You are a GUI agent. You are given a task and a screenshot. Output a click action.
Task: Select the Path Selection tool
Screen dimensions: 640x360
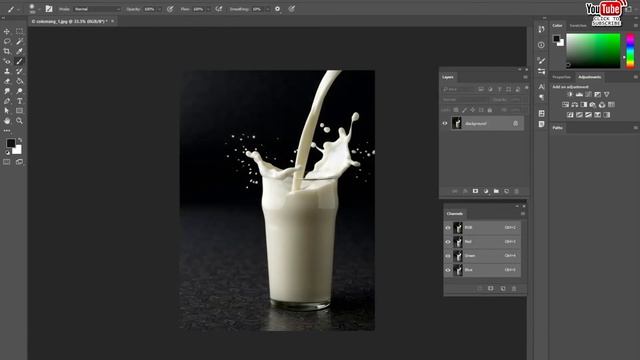tap(7, 111)
